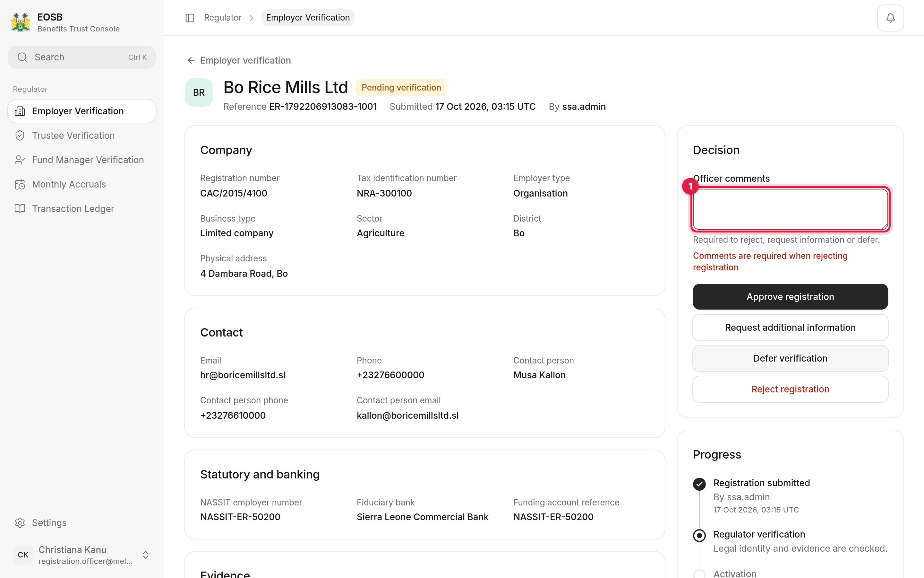
Task: Click the breadcrumb chevron after Regulator
Action: (251, 18)
